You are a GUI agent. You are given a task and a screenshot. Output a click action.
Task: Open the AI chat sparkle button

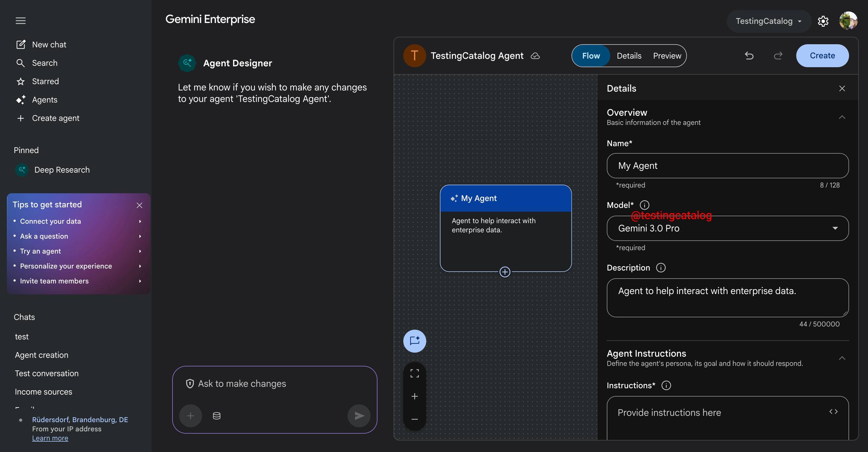[x=414, y=341]
